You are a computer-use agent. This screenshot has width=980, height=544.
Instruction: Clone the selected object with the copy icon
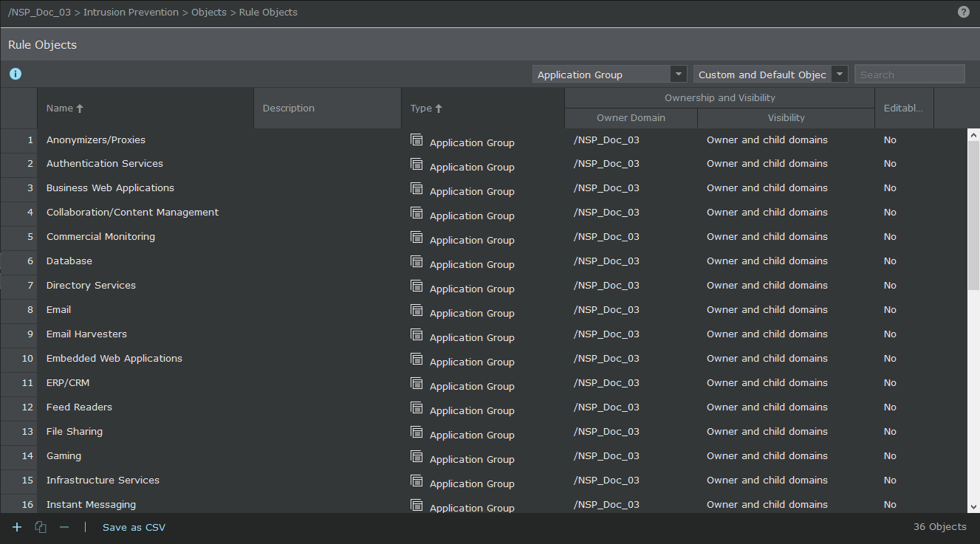coord(41,527)
